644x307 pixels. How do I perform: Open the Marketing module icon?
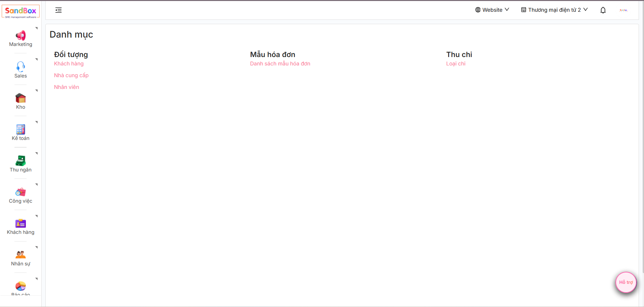click(x=20, y=36)
